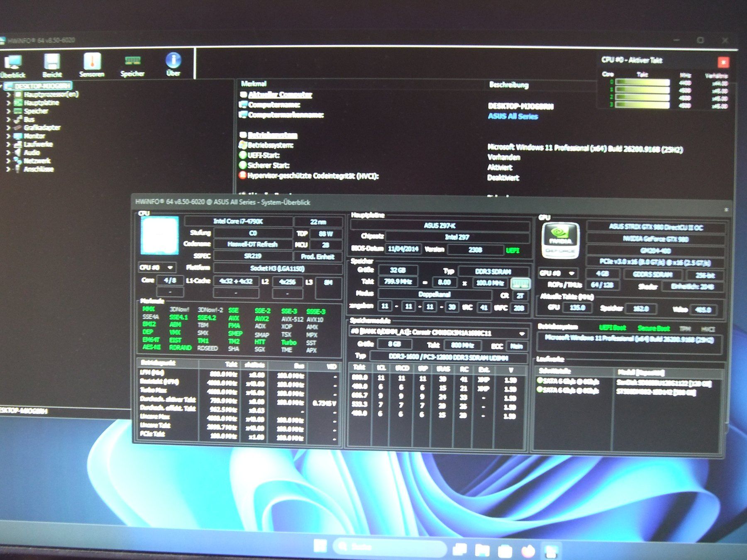This screenshot has width=747, height=560.
Task: Open the Über info icon
Action: point(173,64)
